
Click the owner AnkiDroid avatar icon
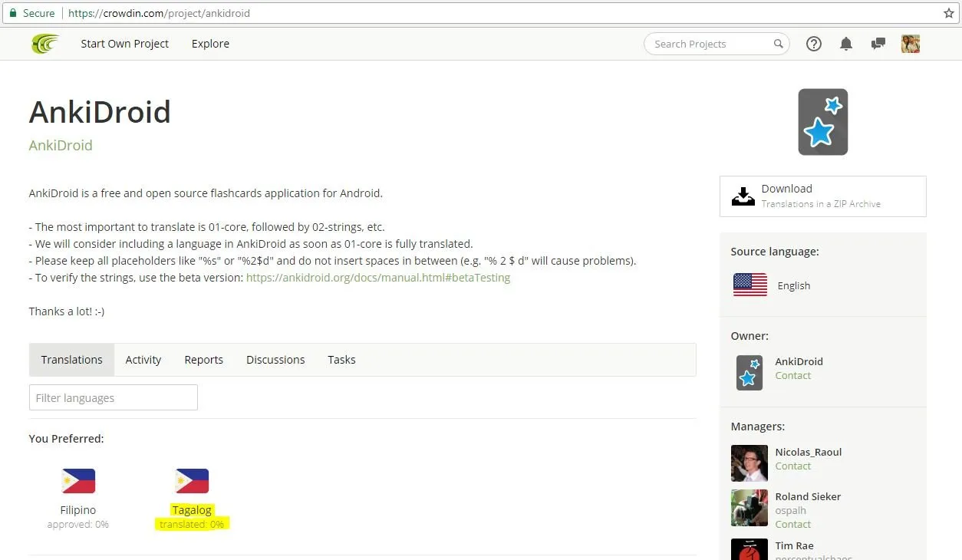pos(750,373)
